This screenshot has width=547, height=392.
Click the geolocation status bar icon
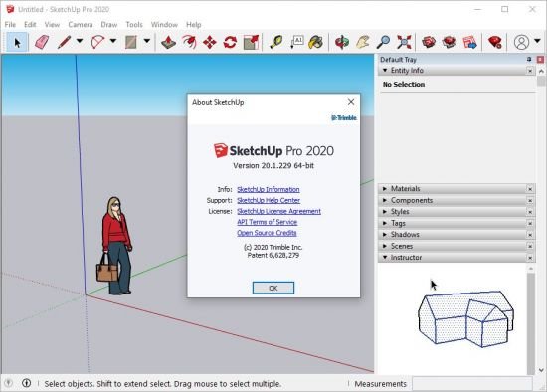pos(8,383)
